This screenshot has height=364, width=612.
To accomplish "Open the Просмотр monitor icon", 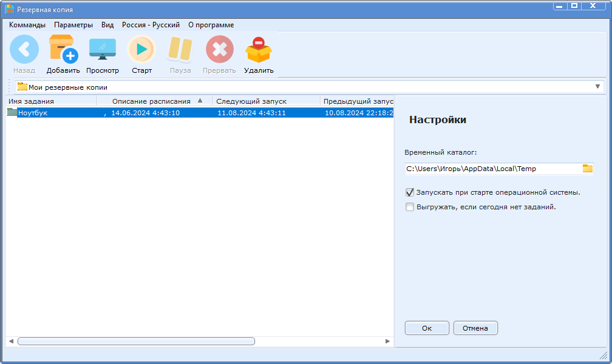I will tap(103, 50).
